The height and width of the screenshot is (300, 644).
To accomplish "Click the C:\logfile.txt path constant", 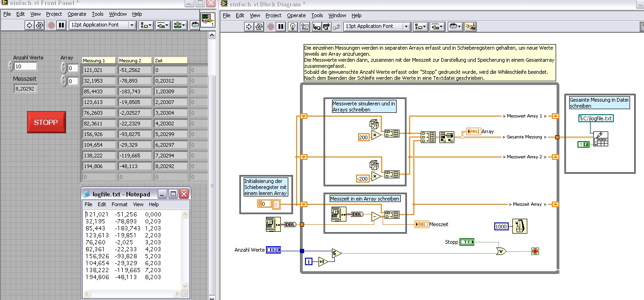I will click(x=597, y=118).
